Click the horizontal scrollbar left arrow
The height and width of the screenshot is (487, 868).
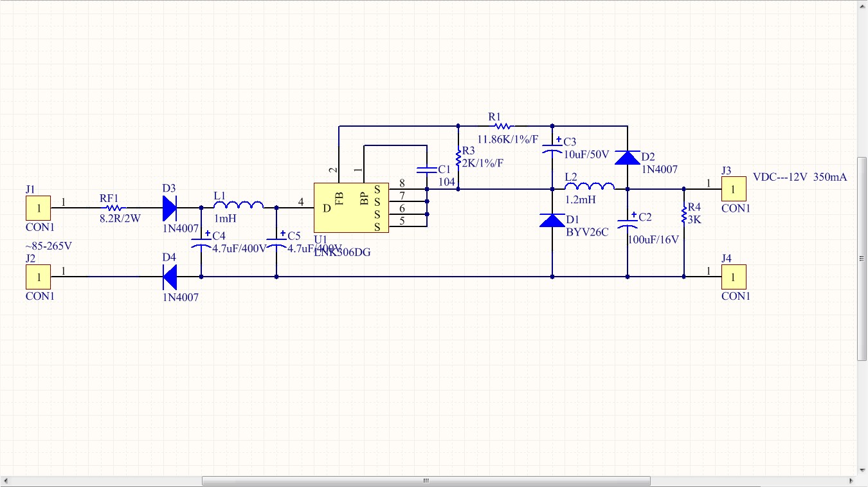pyautogui.click(x=5, y=481)
